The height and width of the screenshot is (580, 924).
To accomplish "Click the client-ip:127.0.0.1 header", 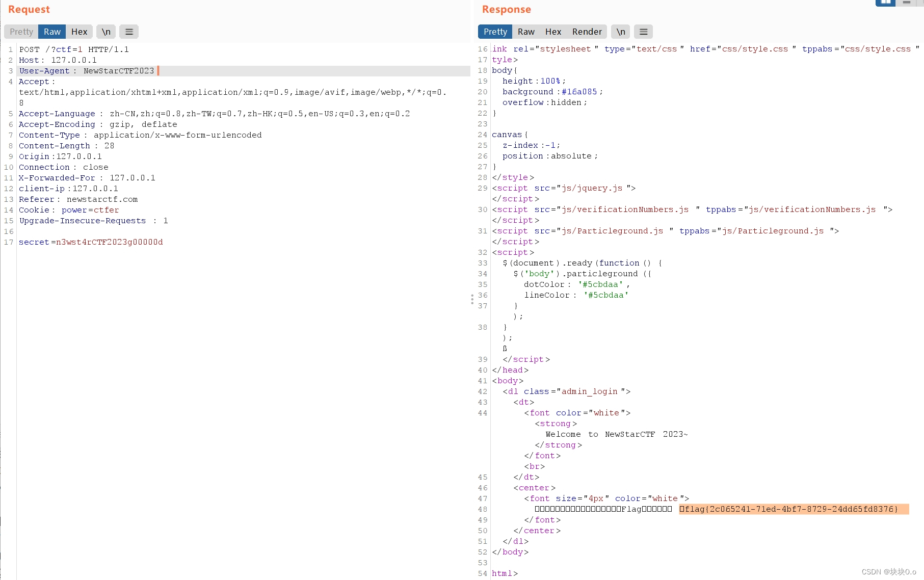I will 68,189.
